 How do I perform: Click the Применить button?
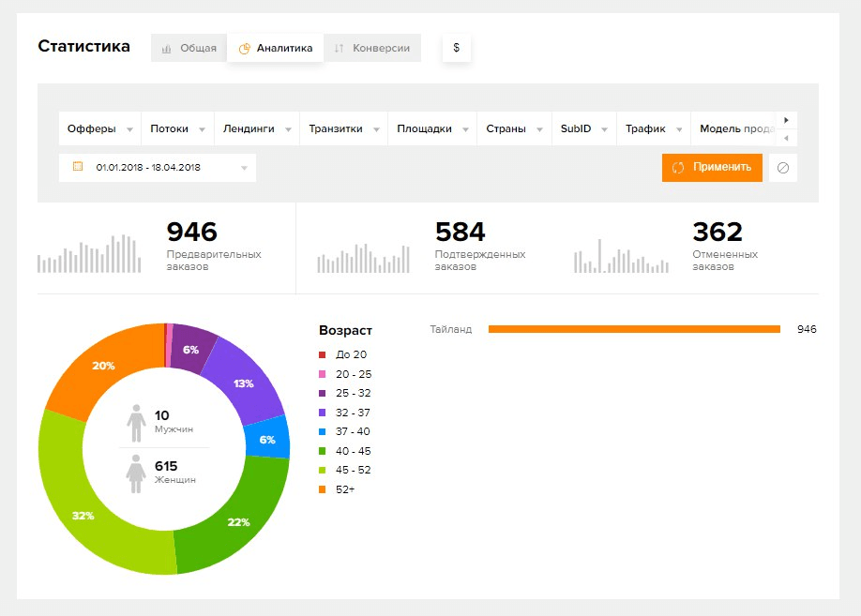point(712,168)
